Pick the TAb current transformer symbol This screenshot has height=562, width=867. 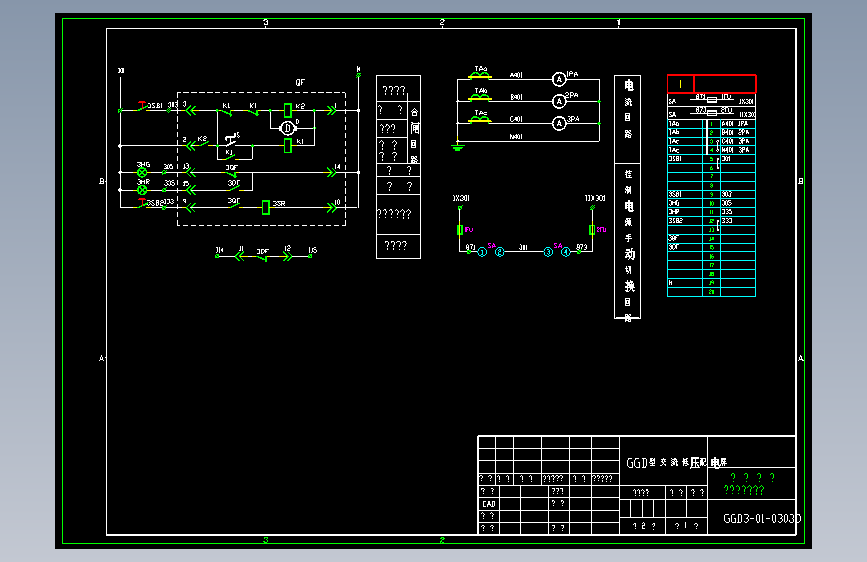point(479,97)
